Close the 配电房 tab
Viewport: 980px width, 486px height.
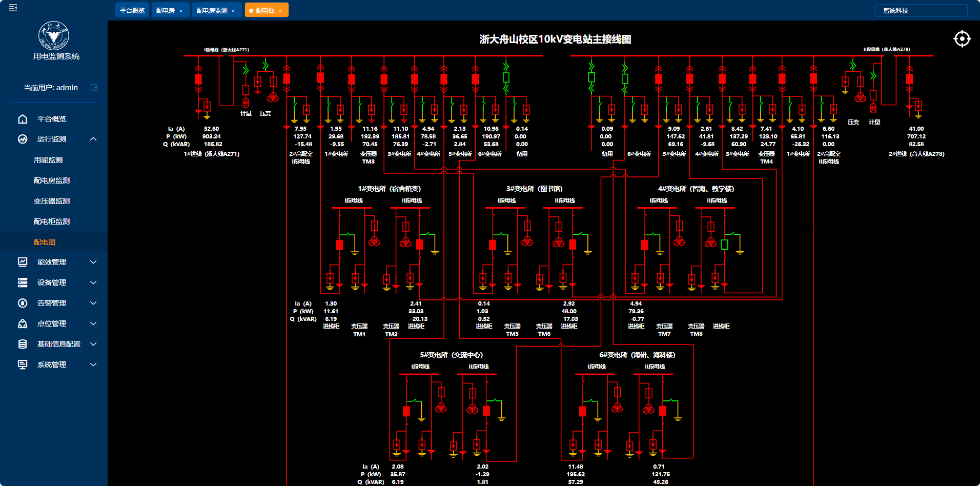181,11
